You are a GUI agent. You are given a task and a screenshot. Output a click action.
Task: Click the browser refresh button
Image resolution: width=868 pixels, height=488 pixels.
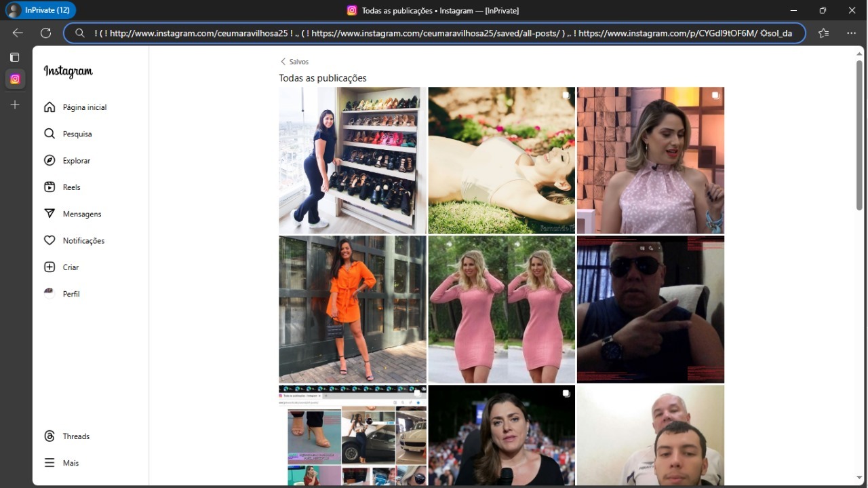(45, 33)
